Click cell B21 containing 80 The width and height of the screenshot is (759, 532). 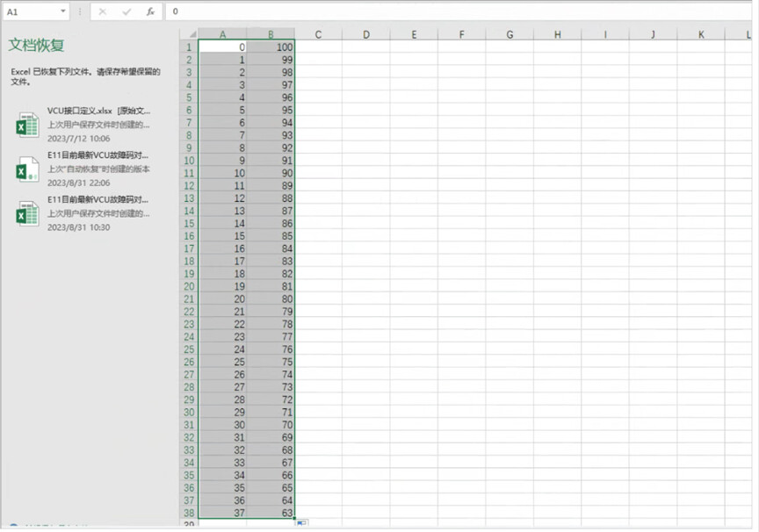[271, 298]
